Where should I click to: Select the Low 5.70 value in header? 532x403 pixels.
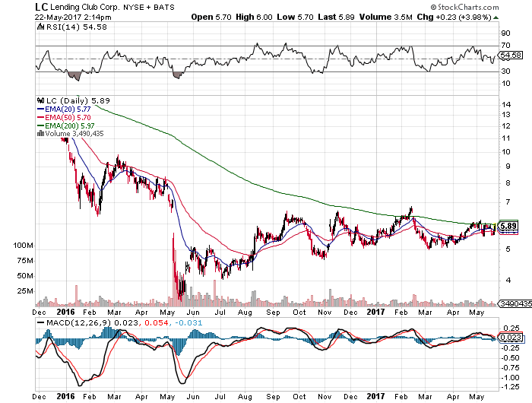tap(295, 17)
